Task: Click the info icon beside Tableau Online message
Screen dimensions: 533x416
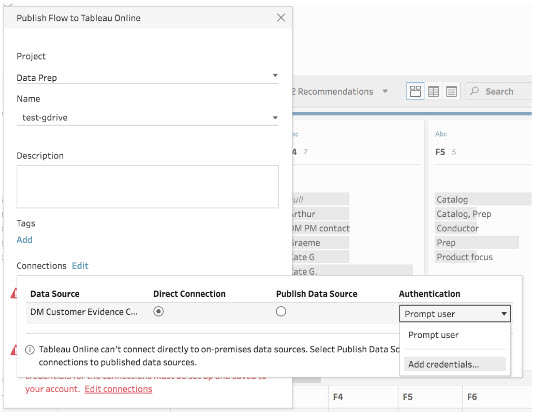Action: click(x=30, y=350)
